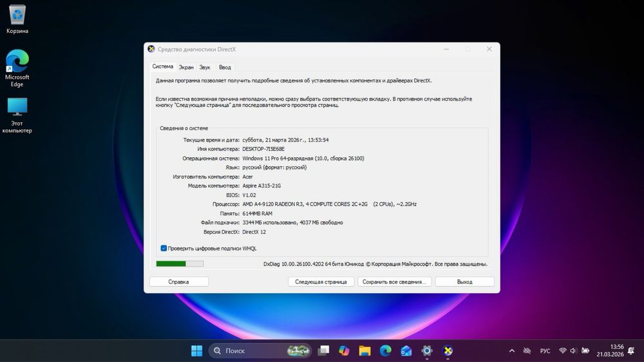Open clock and date 13:56

(x=611, y=350)
